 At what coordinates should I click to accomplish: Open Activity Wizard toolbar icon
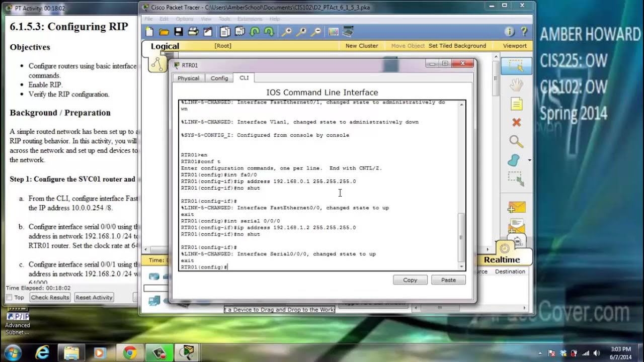(x=207, y=32)
